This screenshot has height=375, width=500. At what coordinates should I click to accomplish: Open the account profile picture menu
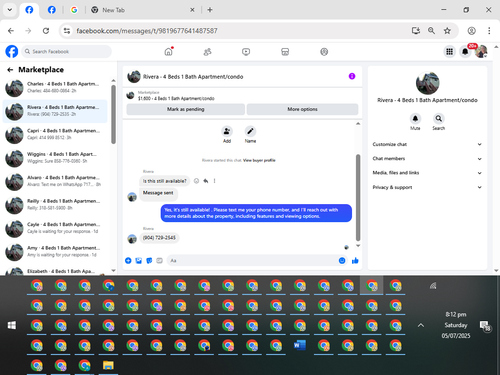481,52
